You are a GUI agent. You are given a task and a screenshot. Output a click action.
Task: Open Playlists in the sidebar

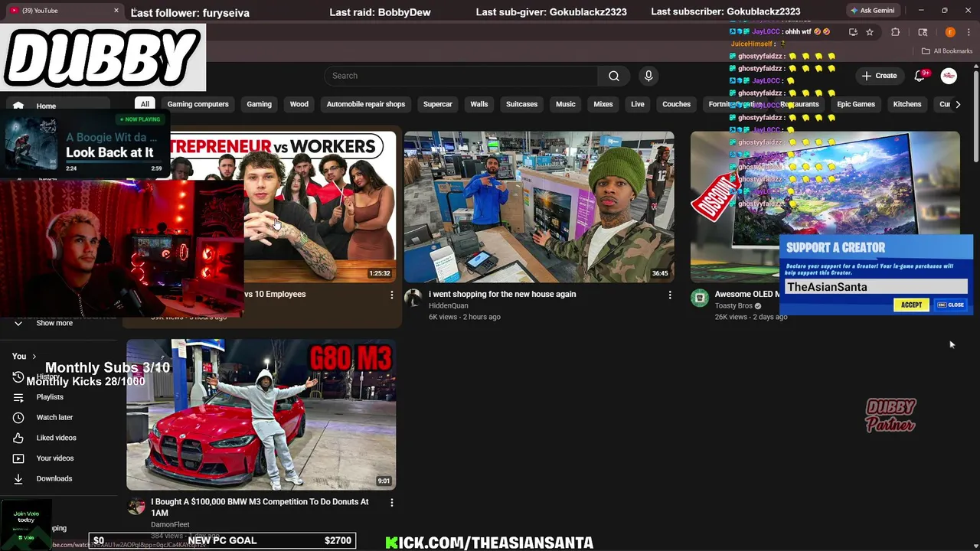click(x=50, y=397)
